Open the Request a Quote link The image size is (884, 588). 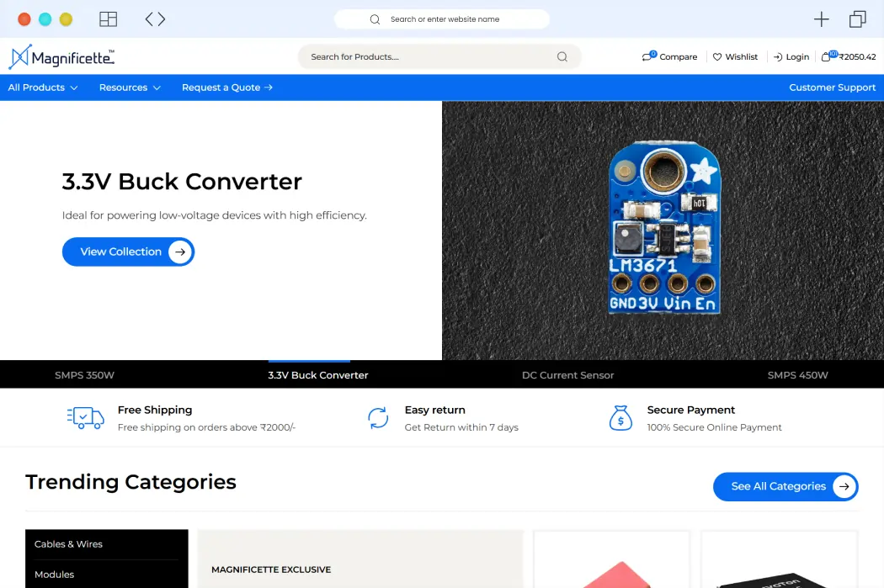227,87
